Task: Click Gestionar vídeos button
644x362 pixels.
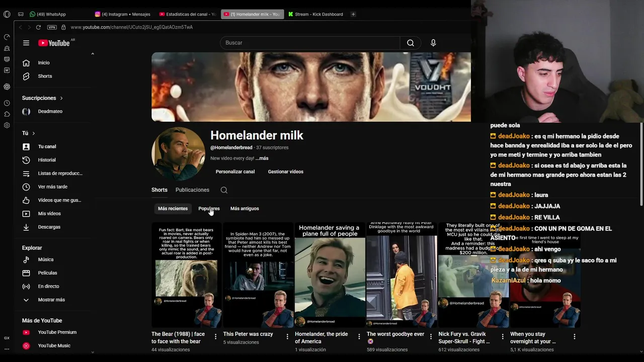Action: (286, 172)
